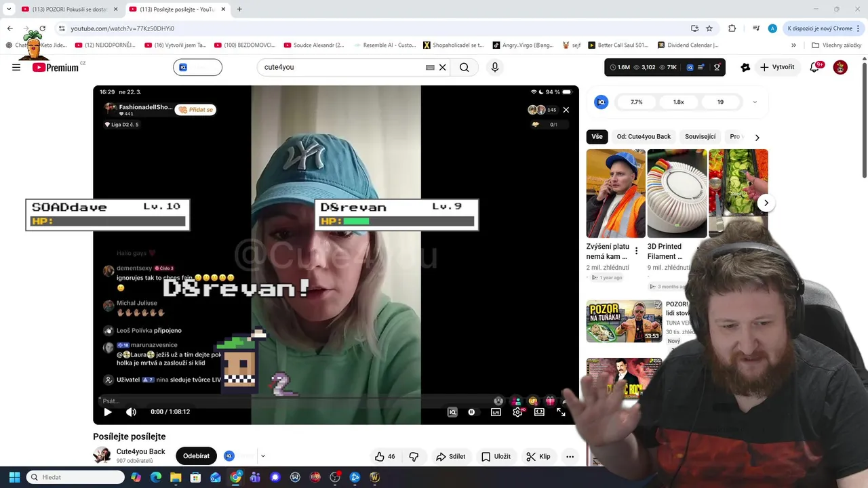
Task: Click the 7.7% vidIQ stat pill
Action: pyautogui.click(x=636, y=102)
